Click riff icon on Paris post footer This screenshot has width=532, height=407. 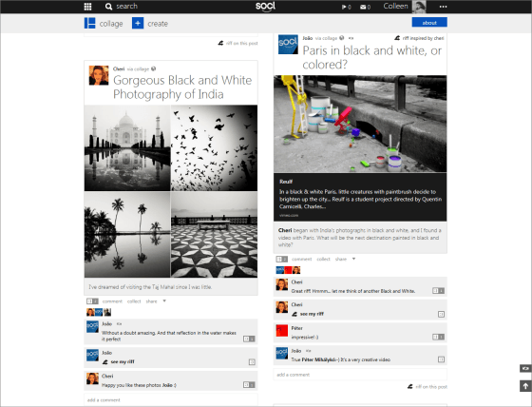pos(410,387)
